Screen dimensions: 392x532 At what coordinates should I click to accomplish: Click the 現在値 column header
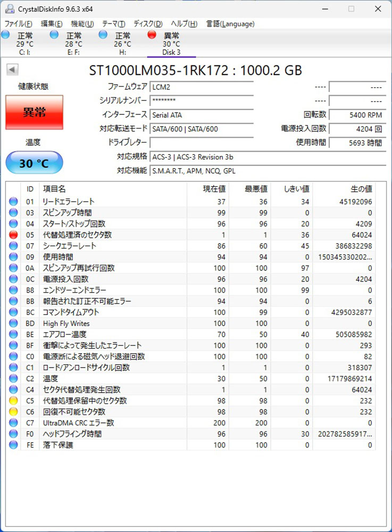(207, 189)
